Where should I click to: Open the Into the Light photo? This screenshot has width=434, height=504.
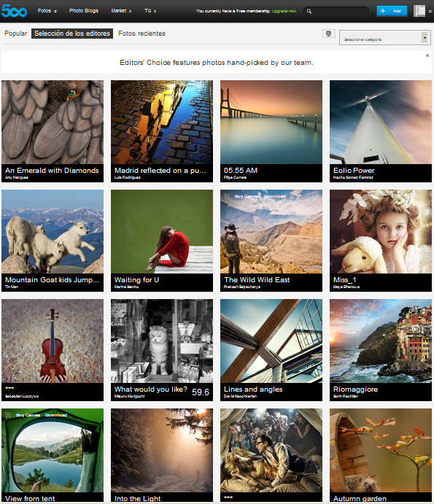point(162,450)
